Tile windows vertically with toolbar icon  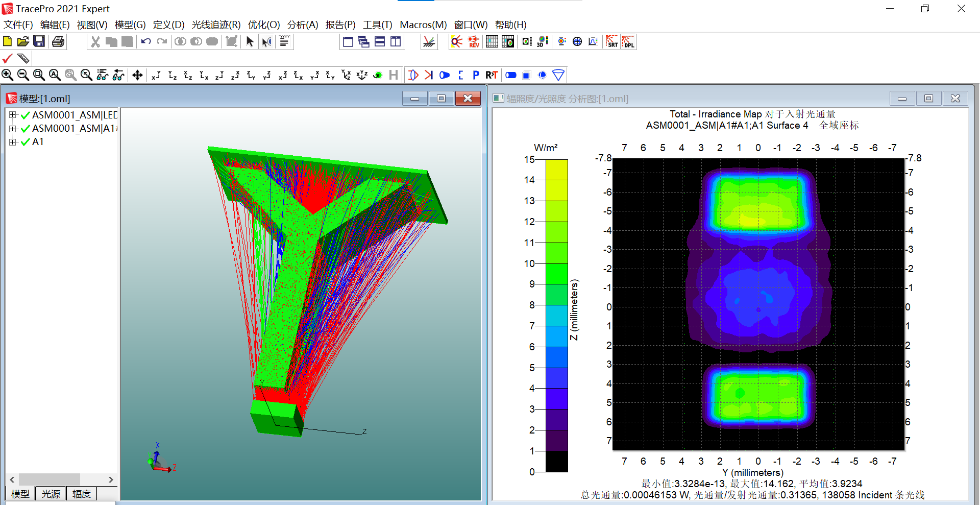pos(396,41)
